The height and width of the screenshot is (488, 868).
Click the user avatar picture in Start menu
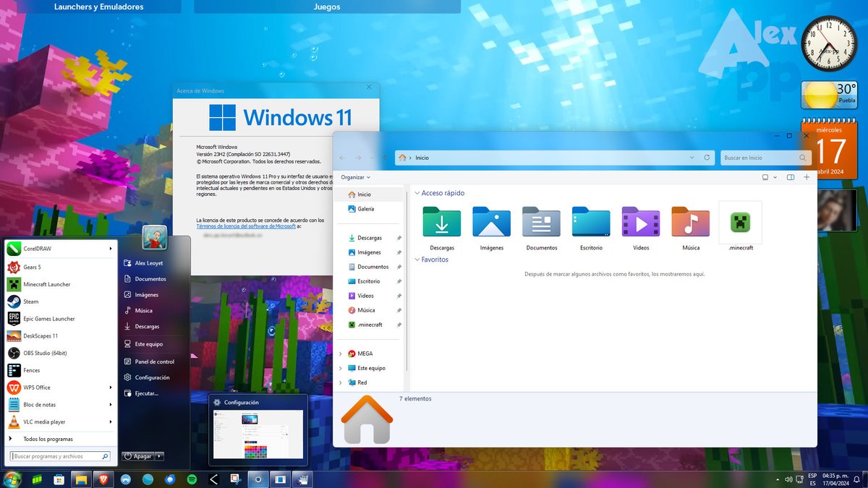coord(154,238)
